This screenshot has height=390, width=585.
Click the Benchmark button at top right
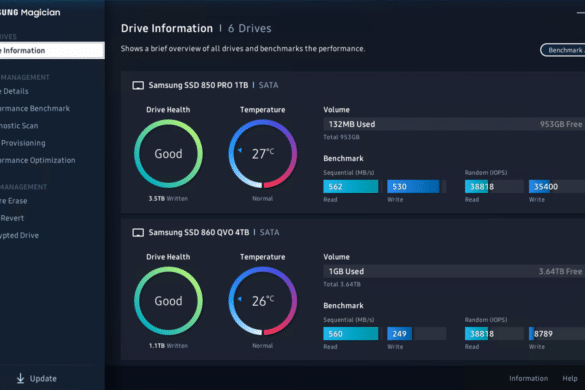coord(563,50)
